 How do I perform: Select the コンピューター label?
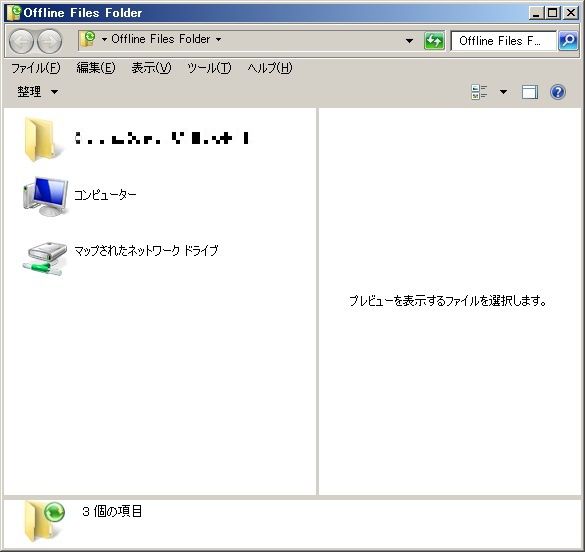[x=105, y=195]
